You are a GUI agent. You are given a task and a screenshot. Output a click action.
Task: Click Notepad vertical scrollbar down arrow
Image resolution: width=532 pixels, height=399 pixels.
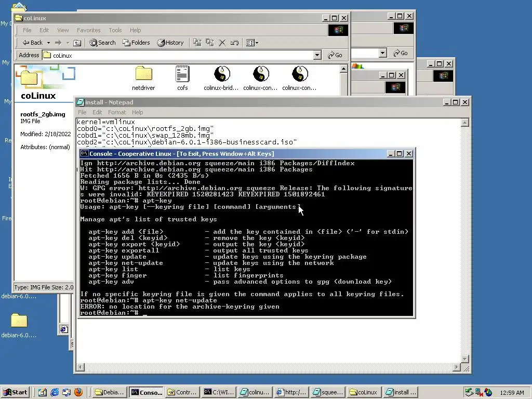click(465, 359)
